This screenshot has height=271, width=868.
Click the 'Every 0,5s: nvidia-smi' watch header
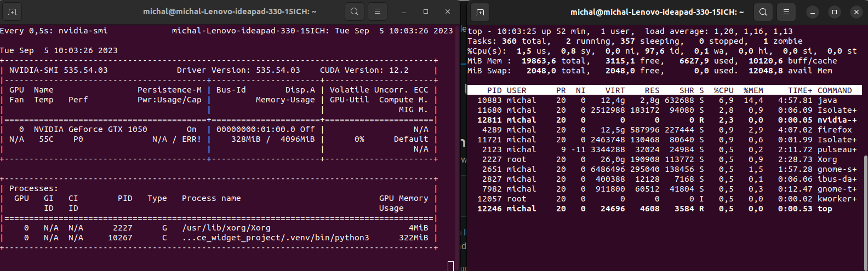[54, 31]
